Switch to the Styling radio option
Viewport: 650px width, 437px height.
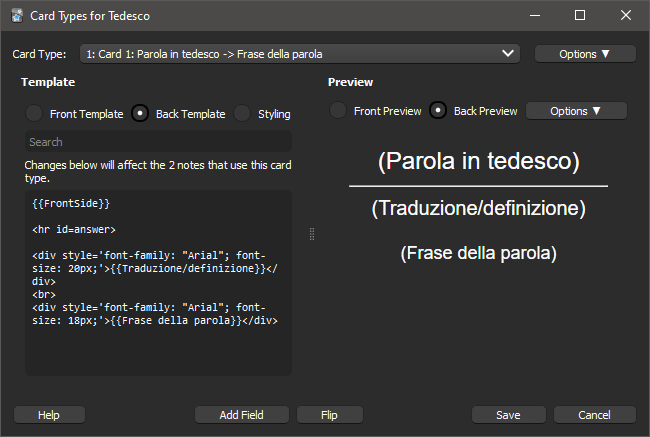click(x=242, y=114)
